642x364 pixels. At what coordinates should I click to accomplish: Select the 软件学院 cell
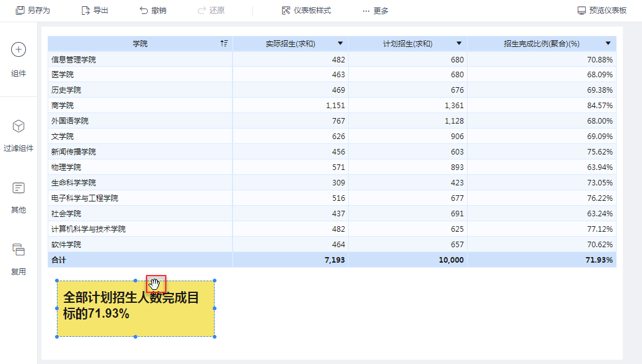point(140,245)
